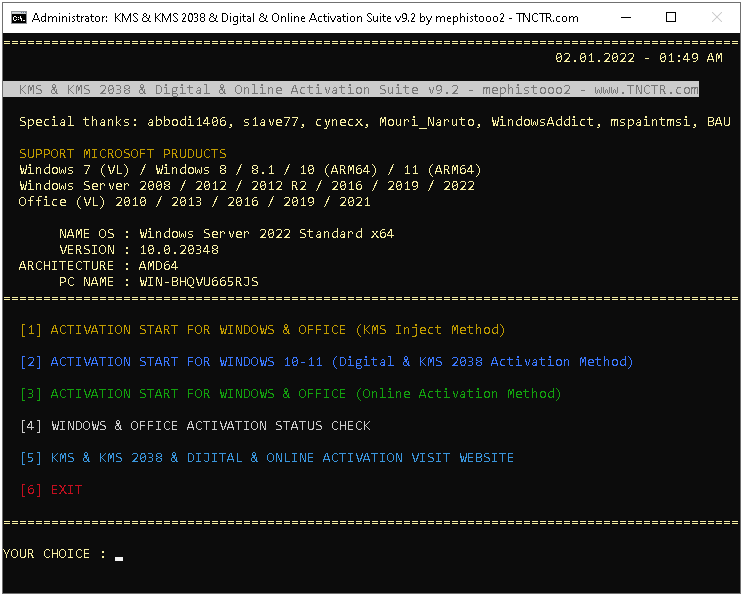Screen dimensions: 743x594
Task: Click the SUPPORT MICROSOFT PRUDUCTS heading
Action: (x=123, y=154)
